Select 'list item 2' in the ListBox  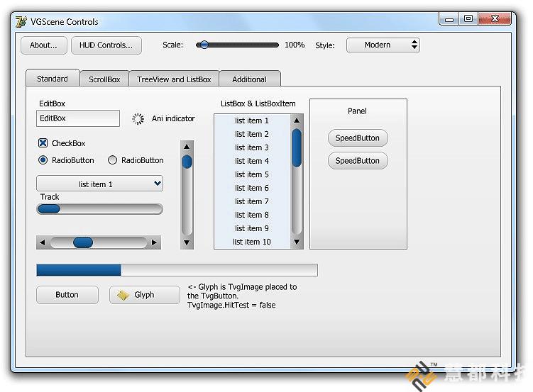pos(252,134)
